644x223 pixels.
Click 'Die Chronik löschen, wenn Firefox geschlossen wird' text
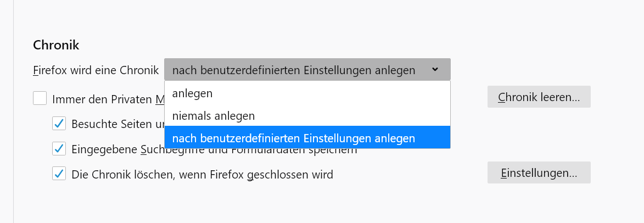point(202,175)
